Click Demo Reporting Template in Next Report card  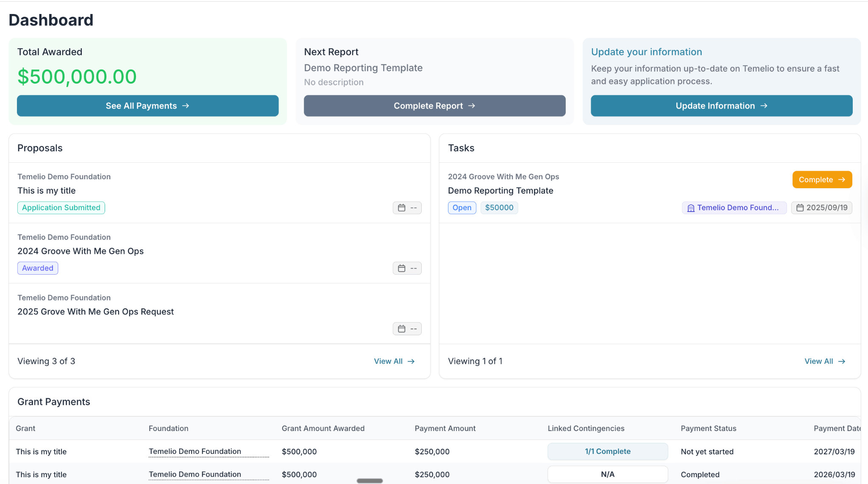pos(363,68)
